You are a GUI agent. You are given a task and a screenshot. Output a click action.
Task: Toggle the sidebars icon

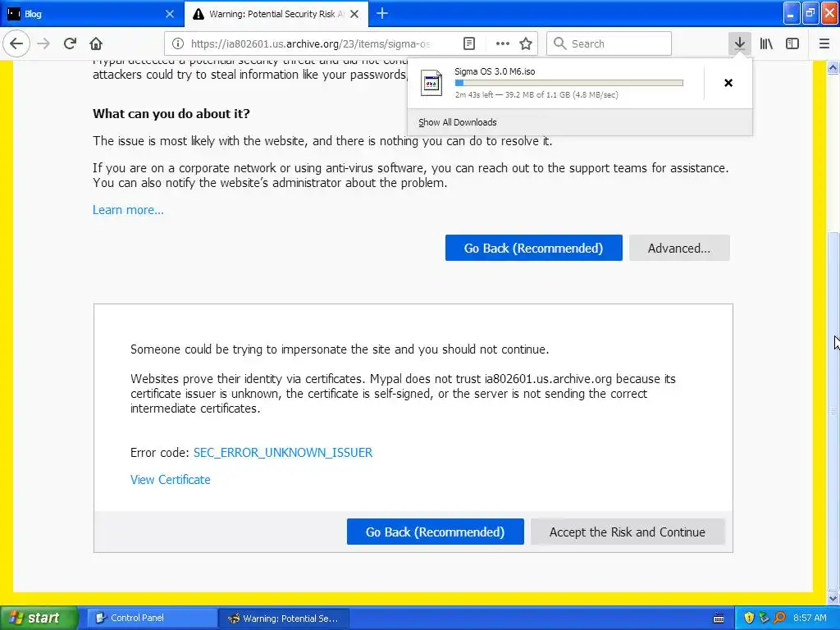pyautogui.click(x=792, y=43)
